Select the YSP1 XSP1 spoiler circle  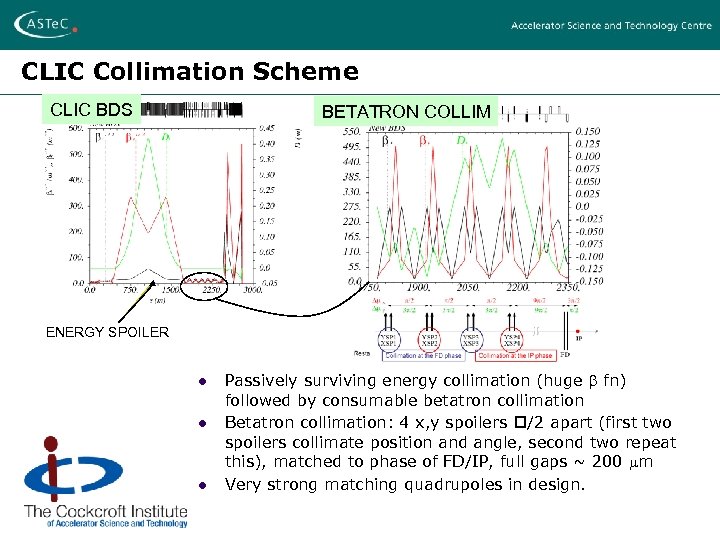pos(388,340)
